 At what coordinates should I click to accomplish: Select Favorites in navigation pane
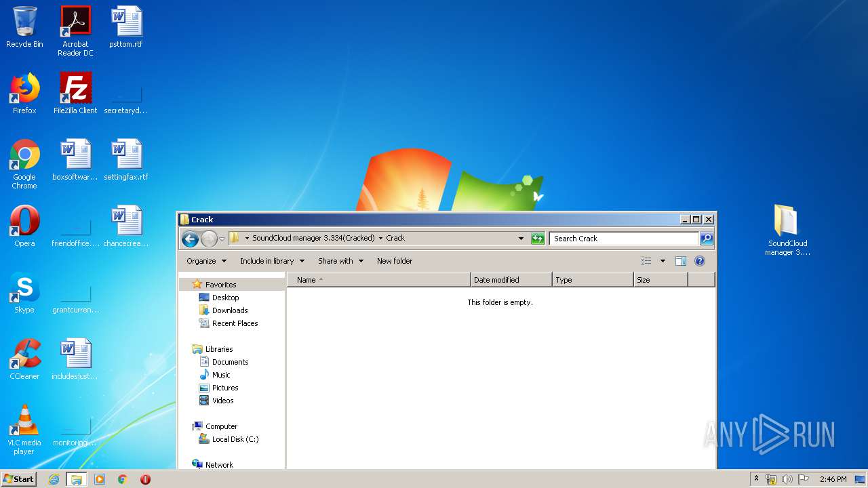[x=220, y=285]
